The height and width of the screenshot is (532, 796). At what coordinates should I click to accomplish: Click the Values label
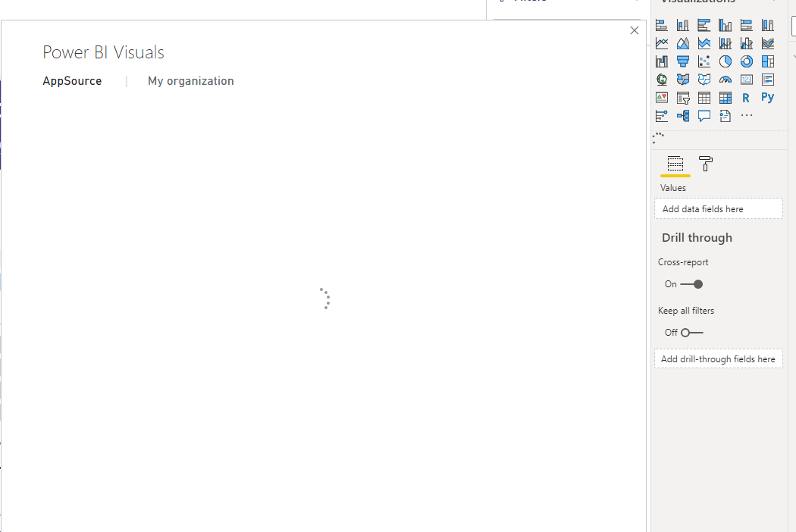point(673,188)
